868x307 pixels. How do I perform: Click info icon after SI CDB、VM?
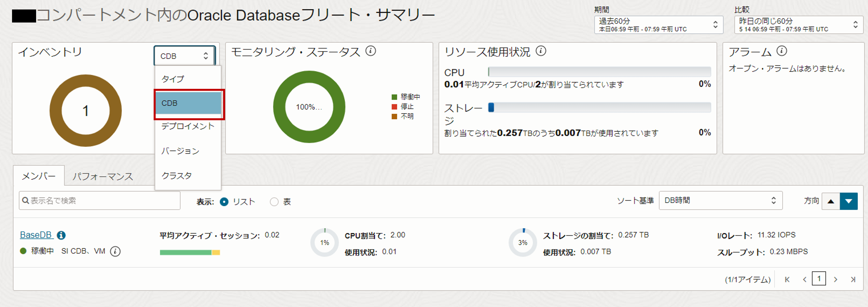tap(115, 251)
